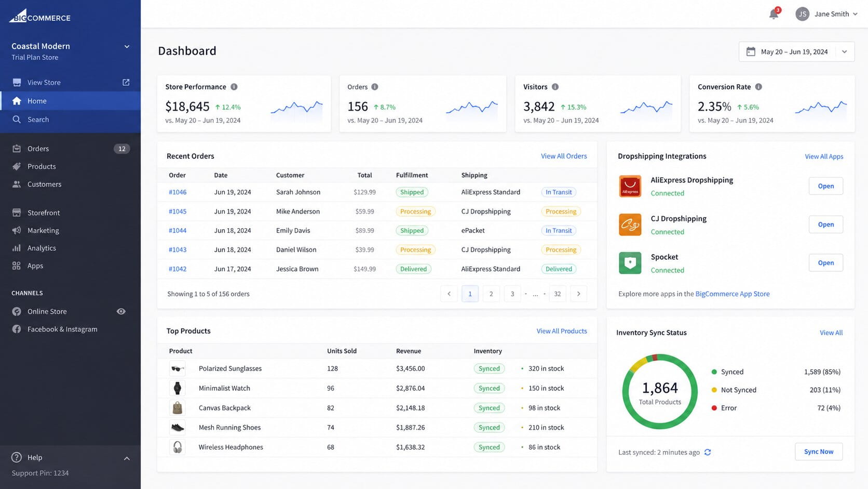
Task: Click the Facebook channel icon
Action: (17, 329)
